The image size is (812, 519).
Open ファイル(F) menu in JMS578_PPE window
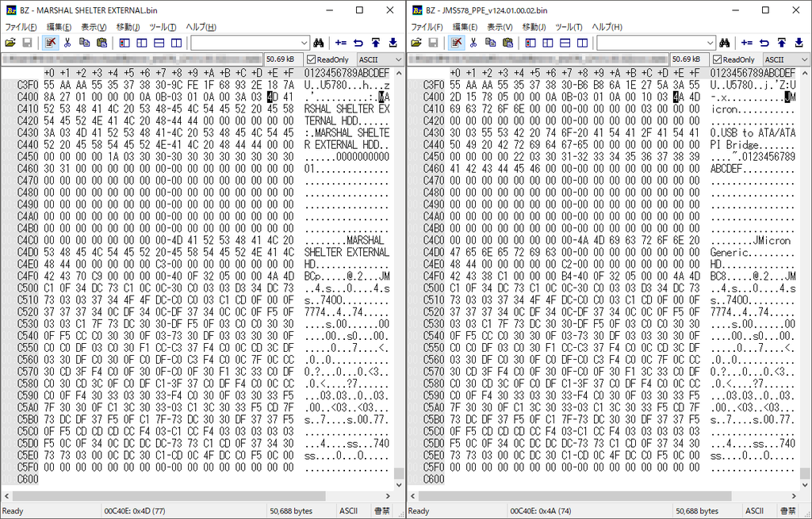pos(427,27)
